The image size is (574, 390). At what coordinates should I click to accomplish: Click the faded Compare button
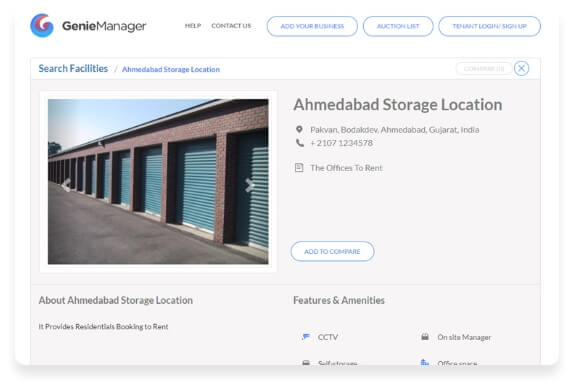pos(484,68)
